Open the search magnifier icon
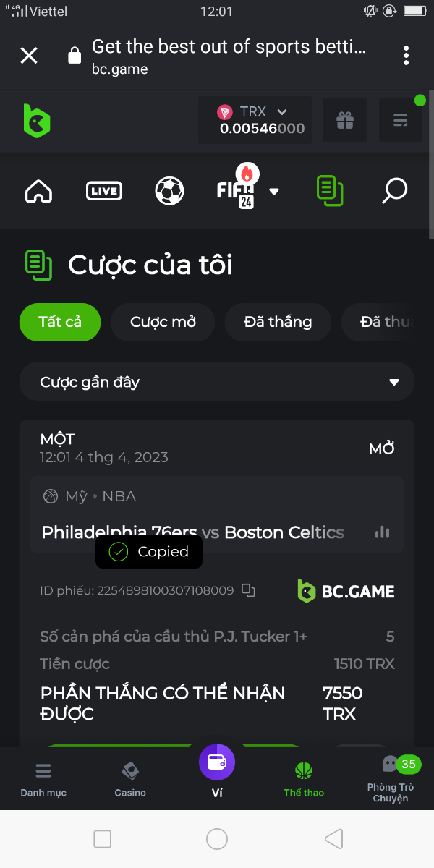This screenshot has width=434, height=868. pyautogui.click(x=395, y=191)
